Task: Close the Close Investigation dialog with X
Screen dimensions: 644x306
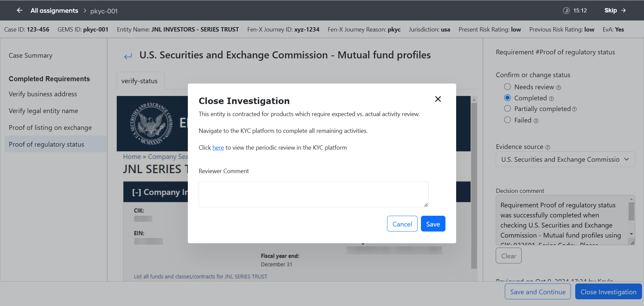Action: pyautogui.click(x=438, y=99)
